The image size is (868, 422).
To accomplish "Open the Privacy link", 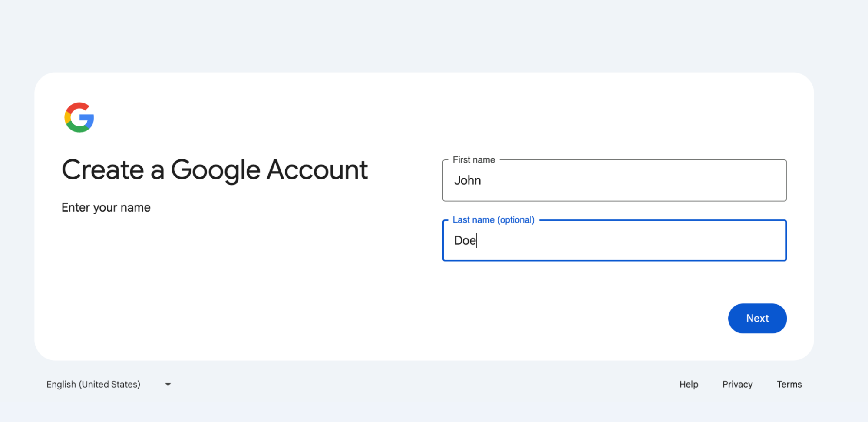I will point(737,384).
